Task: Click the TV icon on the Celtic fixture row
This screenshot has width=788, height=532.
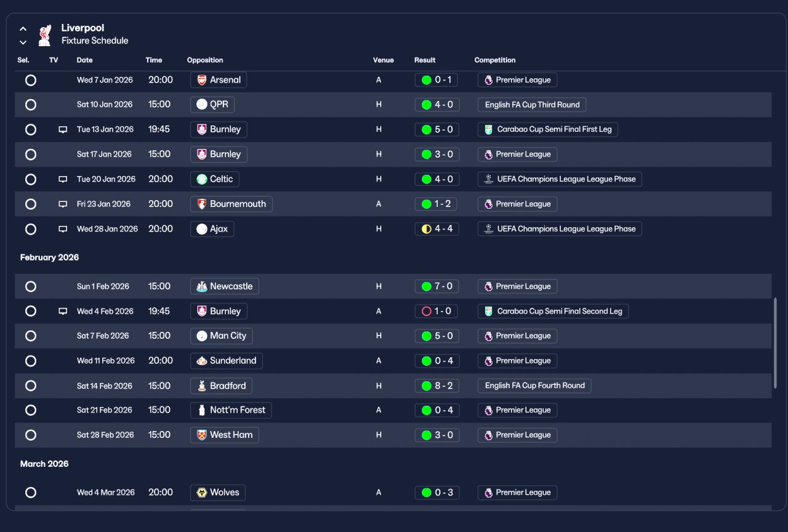Action: coord(63,179)
